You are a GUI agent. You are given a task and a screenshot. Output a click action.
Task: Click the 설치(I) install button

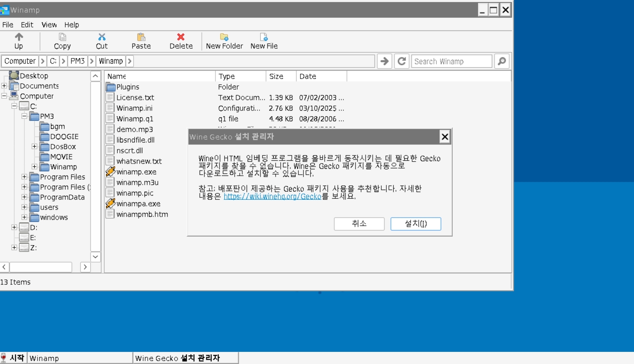(416, 223)
